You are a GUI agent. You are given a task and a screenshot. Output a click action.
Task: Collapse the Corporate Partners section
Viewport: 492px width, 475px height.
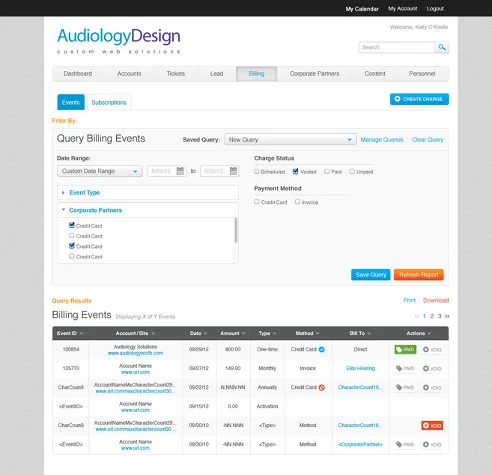tap(148, 210)
